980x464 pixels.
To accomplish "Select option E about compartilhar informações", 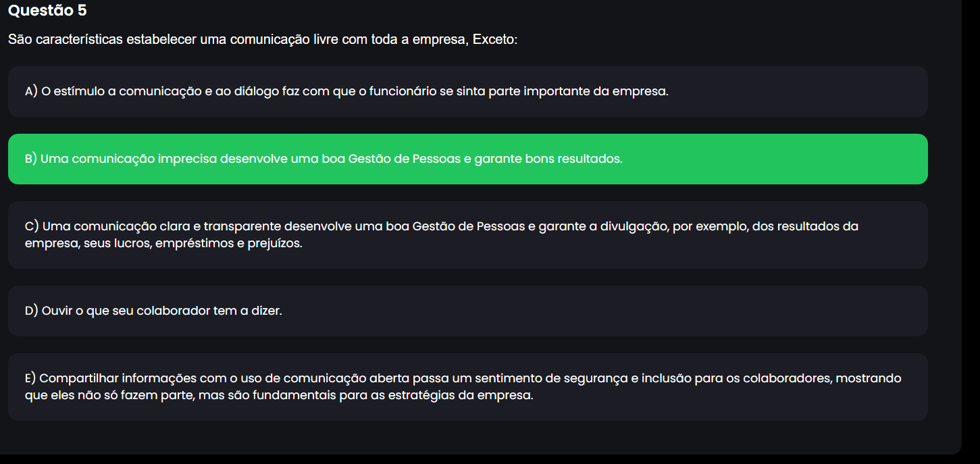I will pyautogui.click(x=467, y=386).
